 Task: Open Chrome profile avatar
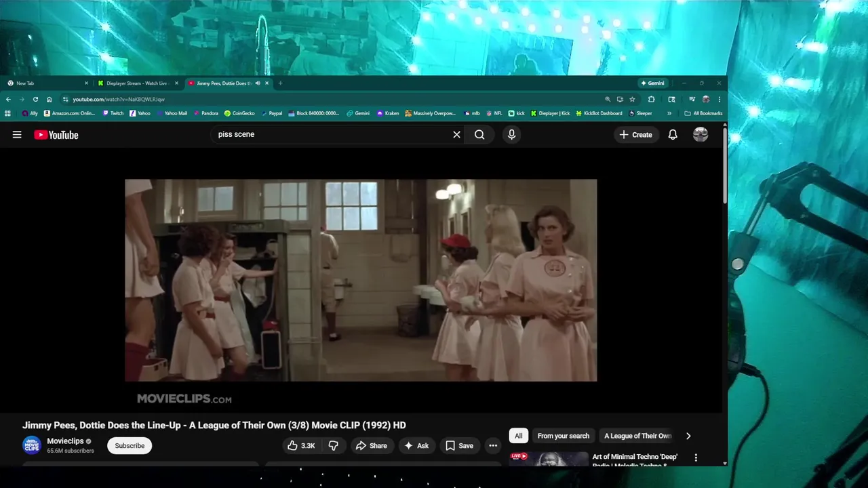(706, 100)
